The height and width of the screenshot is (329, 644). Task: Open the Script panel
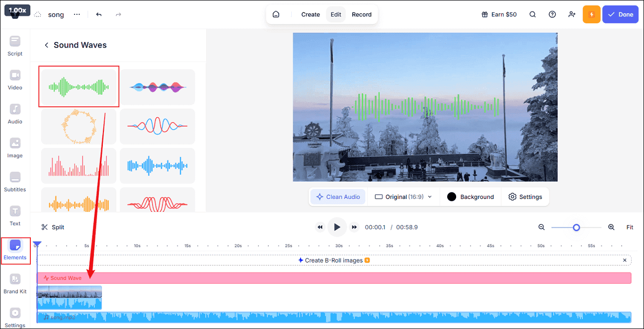pyautogui.click(x=15, y=46)
